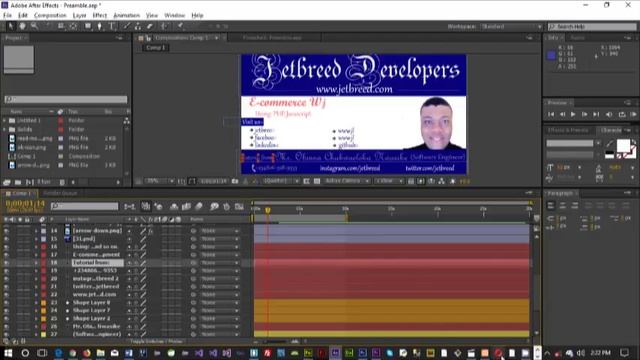This screenshot has height=360, width=640.
Task: Take a snapshot in the composition viewer
Action: 235,181
